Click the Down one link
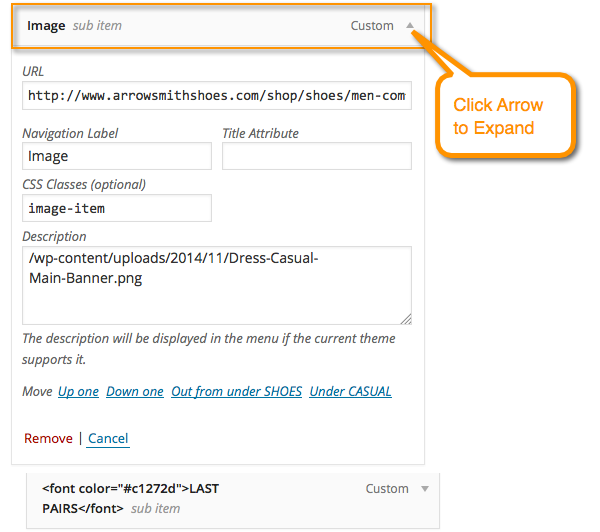Screen dimensions: 600x532 [x=134, y=392]
